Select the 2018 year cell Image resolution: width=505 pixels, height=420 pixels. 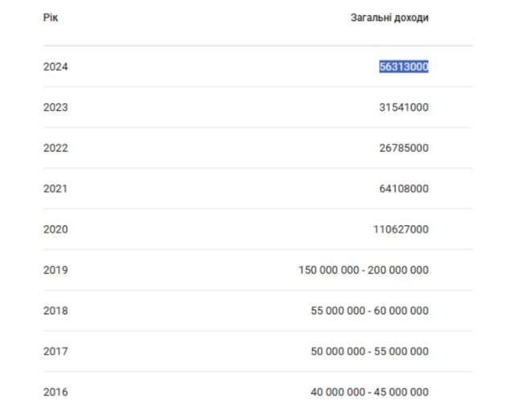[x=55, y=311]
